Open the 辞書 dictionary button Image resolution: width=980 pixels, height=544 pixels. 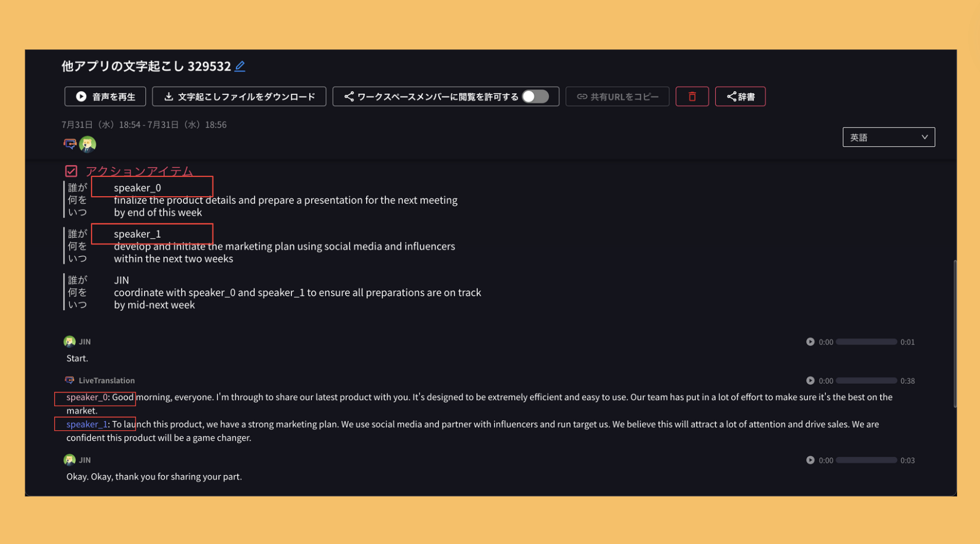coord(740,96)
